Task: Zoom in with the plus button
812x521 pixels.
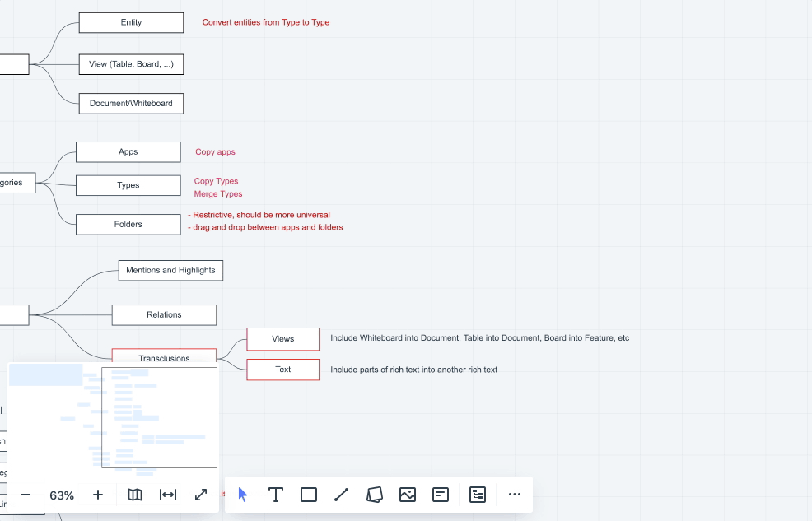Action: 98,495
